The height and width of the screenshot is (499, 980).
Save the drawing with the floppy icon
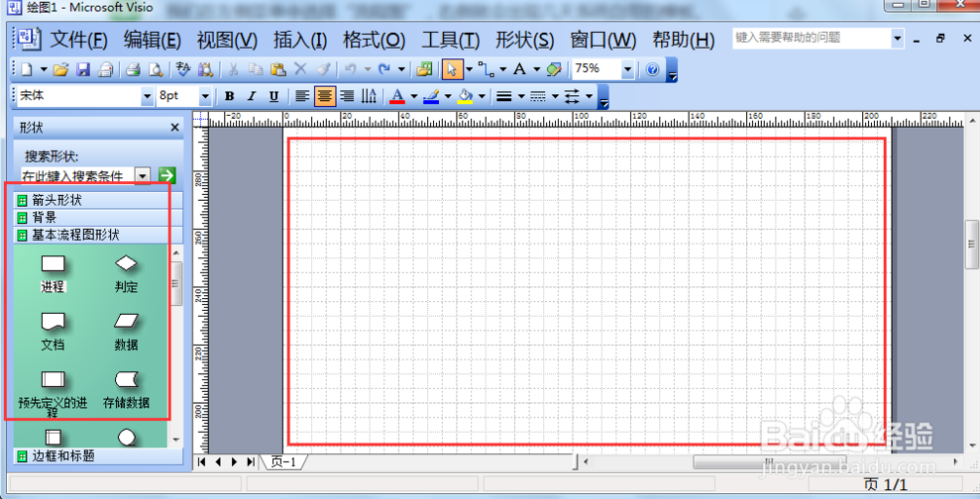[83, 69]
